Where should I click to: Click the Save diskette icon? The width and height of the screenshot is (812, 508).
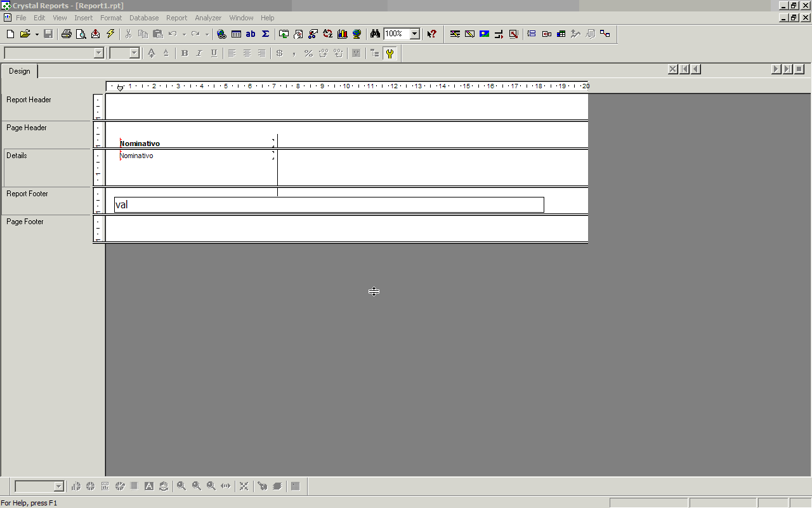pyautogui.click(x=48, y=34)
